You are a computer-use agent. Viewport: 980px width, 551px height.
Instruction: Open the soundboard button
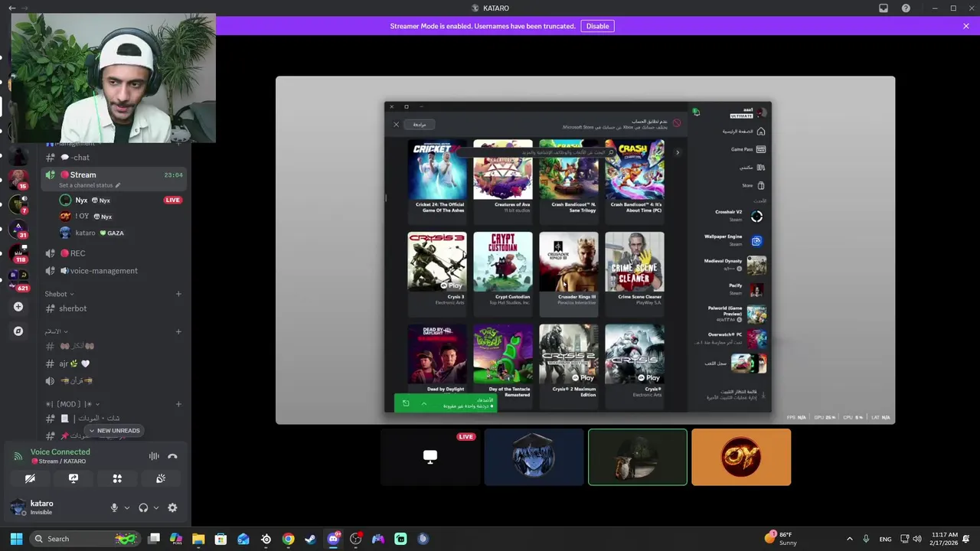161,478
